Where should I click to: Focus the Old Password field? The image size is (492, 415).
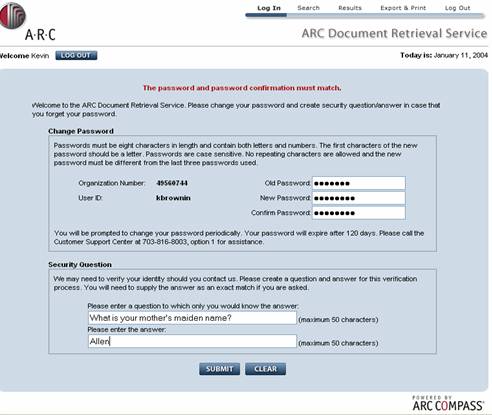click(x=359, y=183)
